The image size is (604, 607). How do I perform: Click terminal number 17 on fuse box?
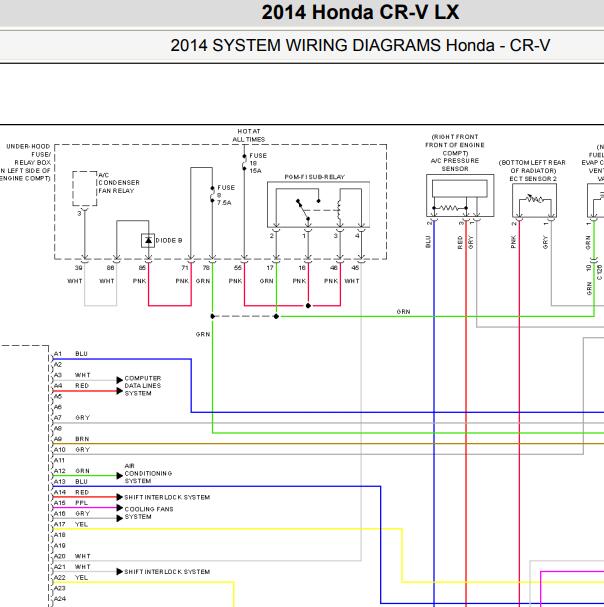270,268
